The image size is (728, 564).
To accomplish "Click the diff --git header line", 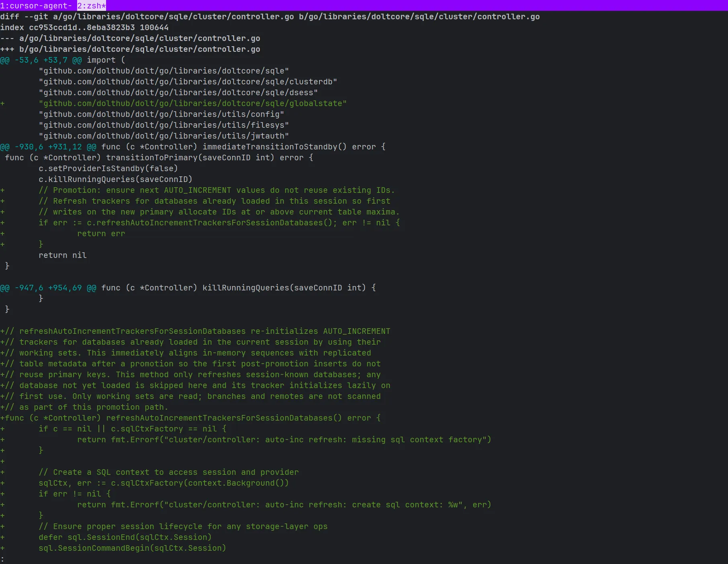I will pyautogui.click(x=269, y=16).
